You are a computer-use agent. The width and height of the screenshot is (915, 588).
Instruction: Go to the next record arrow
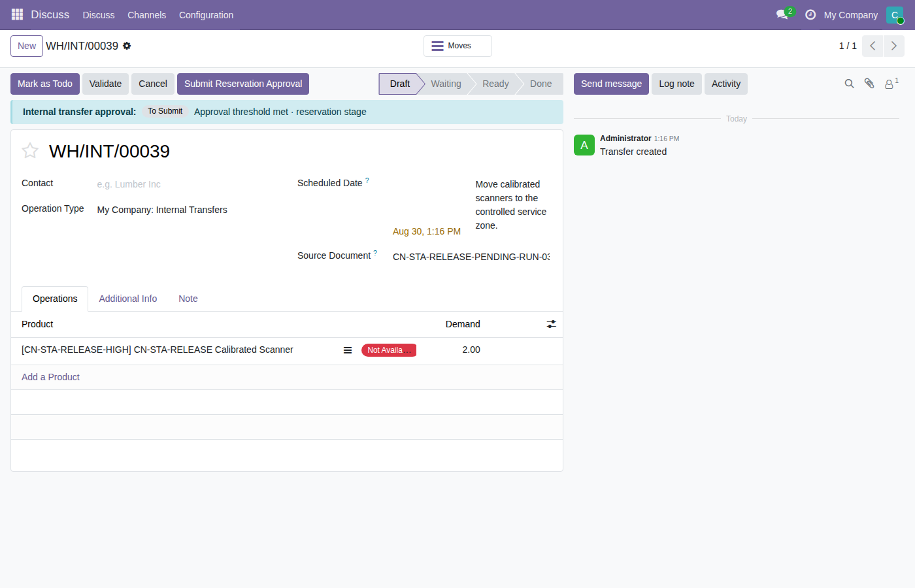coord(894,46)
